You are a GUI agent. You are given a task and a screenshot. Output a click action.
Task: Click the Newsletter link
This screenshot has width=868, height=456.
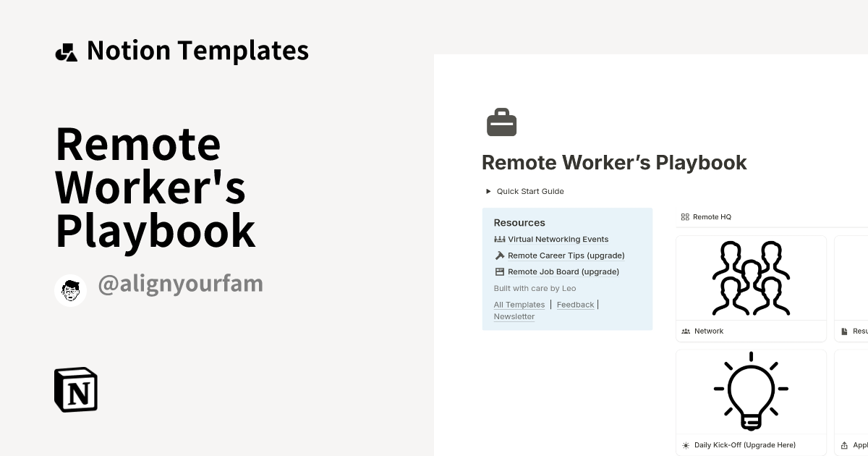[514, 316]
